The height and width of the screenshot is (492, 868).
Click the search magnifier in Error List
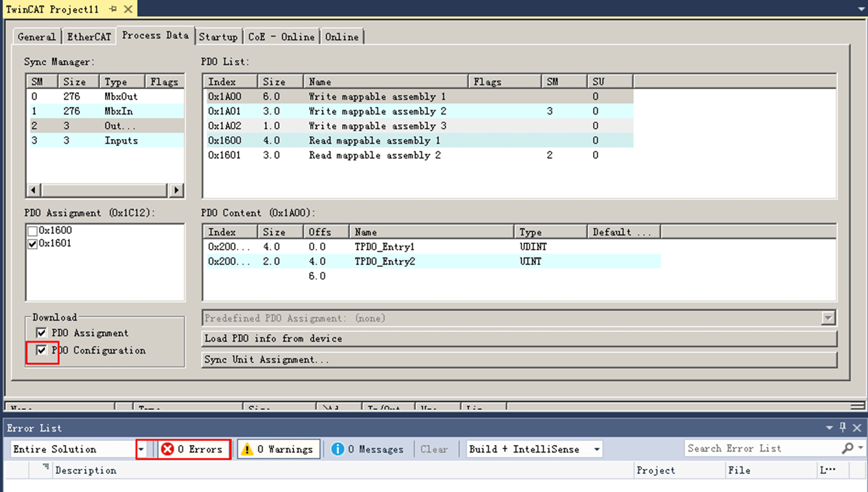847,449
